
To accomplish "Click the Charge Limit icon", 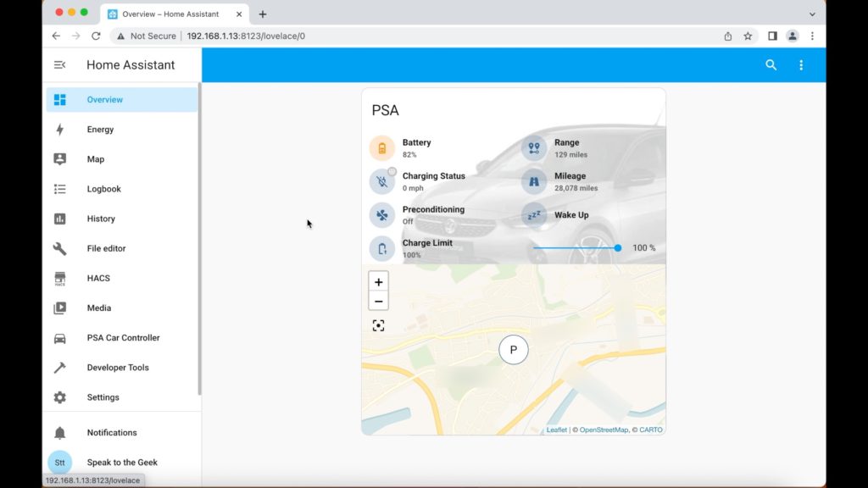I will [382, 248].
